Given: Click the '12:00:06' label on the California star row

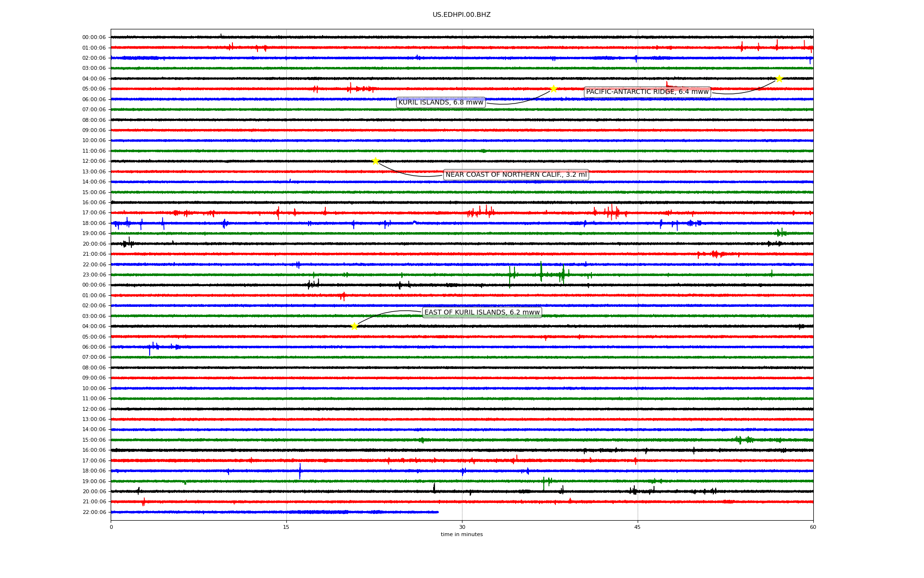Looking at the screenshot, I should point(94,161).
